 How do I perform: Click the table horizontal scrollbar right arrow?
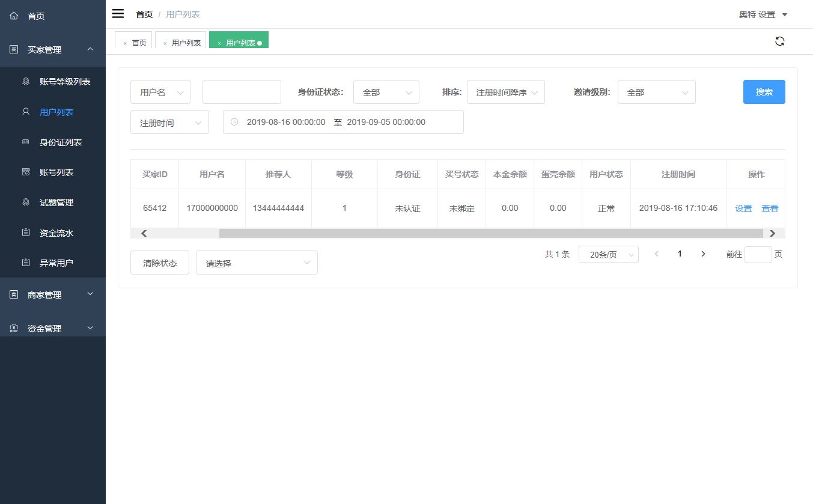point(772,233)
